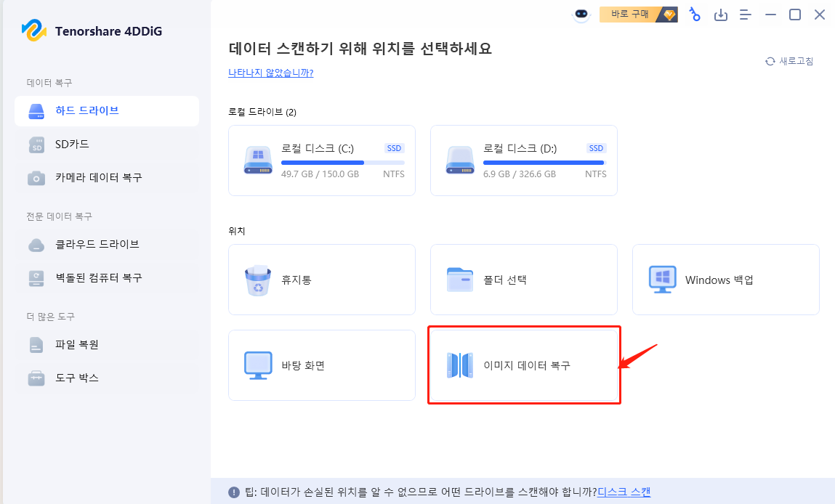
Task: Click the AI assistant robot icon
Action: click(580, 15)
